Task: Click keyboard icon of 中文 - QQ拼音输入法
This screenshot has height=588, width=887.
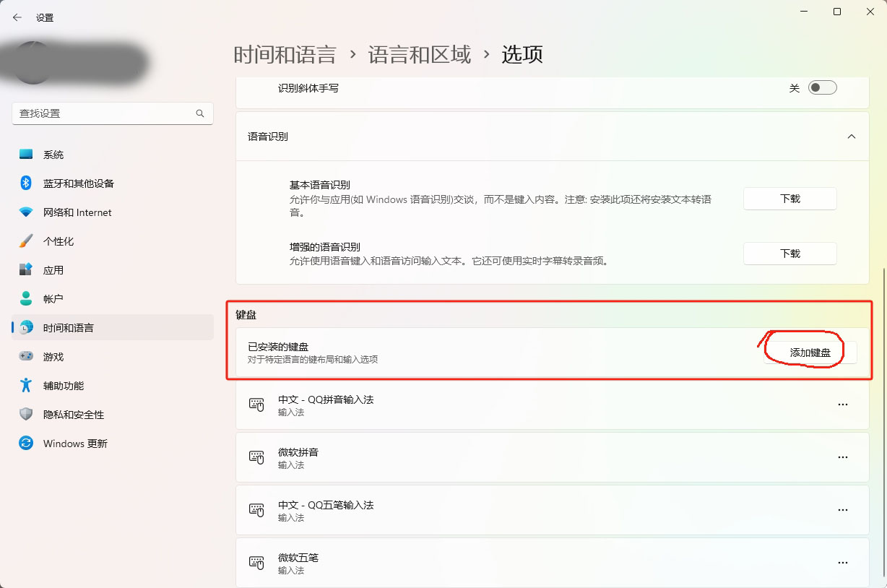Action: pos(256,405)
